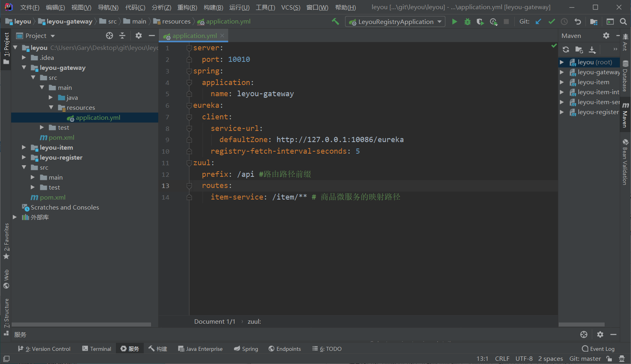Update project via Git blue arrow icon
The image size is (631, 364).
(x=539, y=22)
